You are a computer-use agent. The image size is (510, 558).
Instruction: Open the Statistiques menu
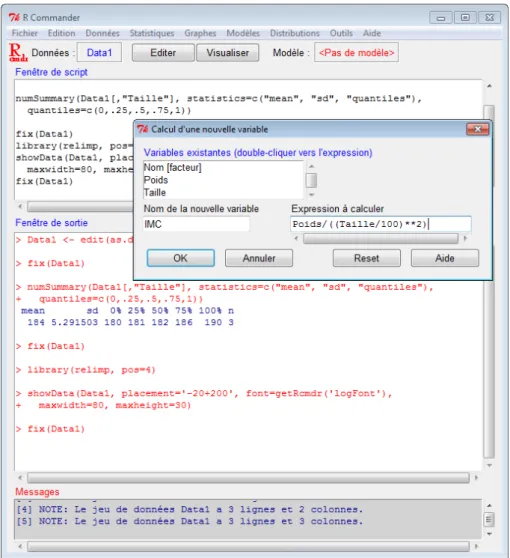(152, 33)
